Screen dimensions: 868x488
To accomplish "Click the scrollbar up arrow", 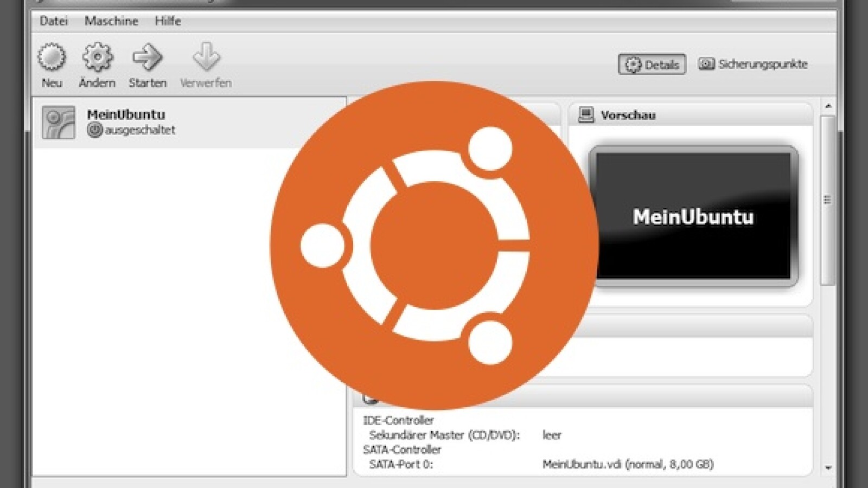I will [x=828, y=106].
